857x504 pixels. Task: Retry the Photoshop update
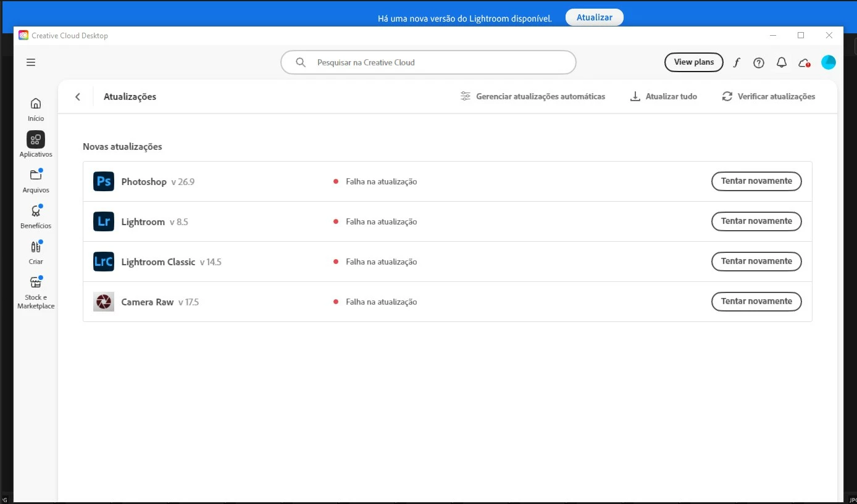(x=756, y=181)
